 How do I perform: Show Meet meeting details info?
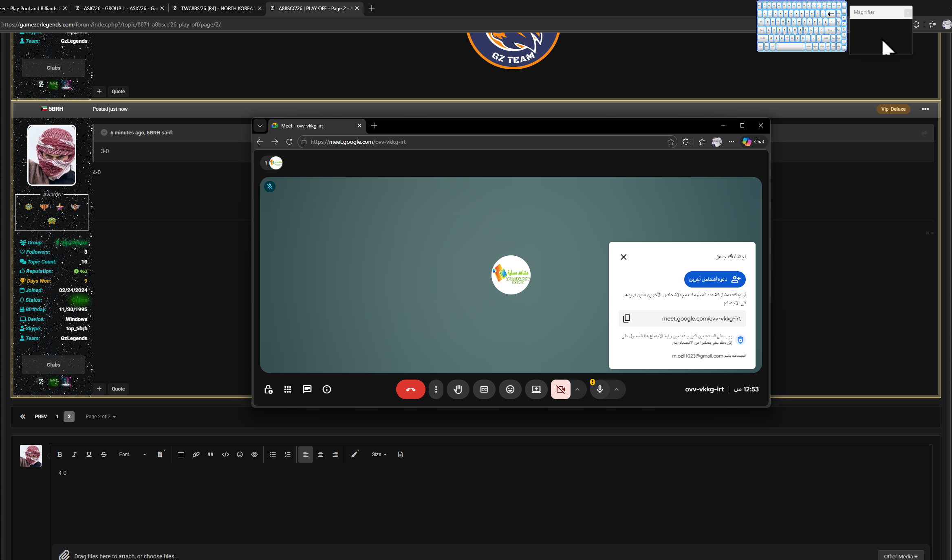click(327, 389)
